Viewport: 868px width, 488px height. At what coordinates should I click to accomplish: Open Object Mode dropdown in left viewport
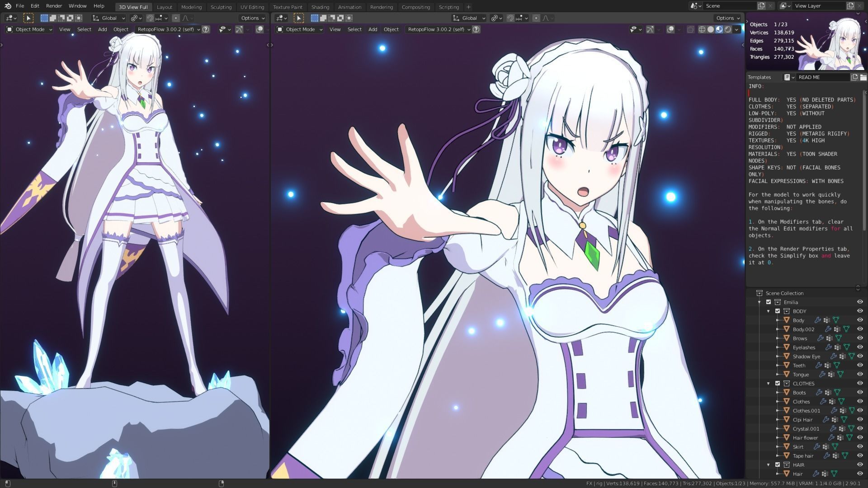coord(29,29)
